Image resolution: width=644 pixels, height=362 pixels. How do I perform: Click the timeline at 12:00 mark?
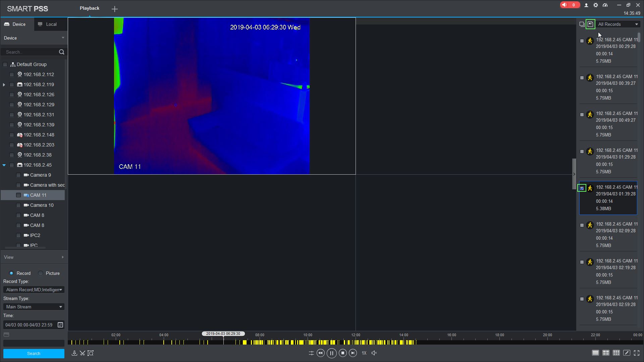point(356,342)
